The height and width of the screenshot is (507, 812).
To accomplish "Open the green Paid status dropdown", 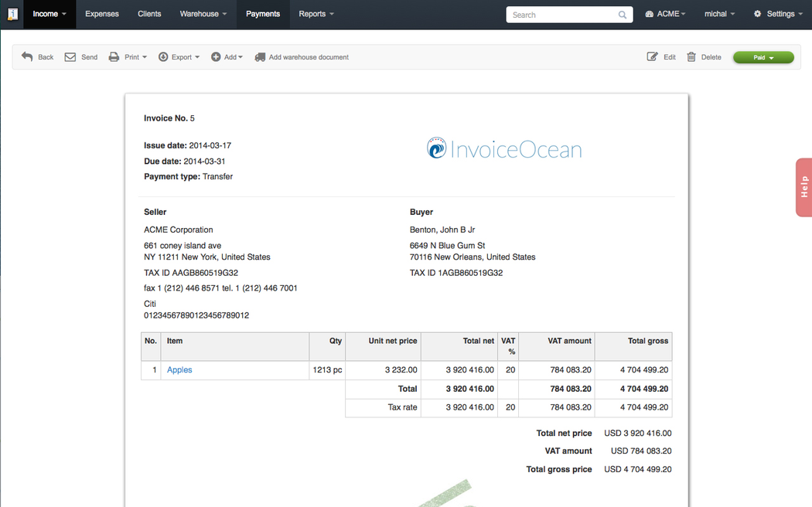I will click(763, 57).
